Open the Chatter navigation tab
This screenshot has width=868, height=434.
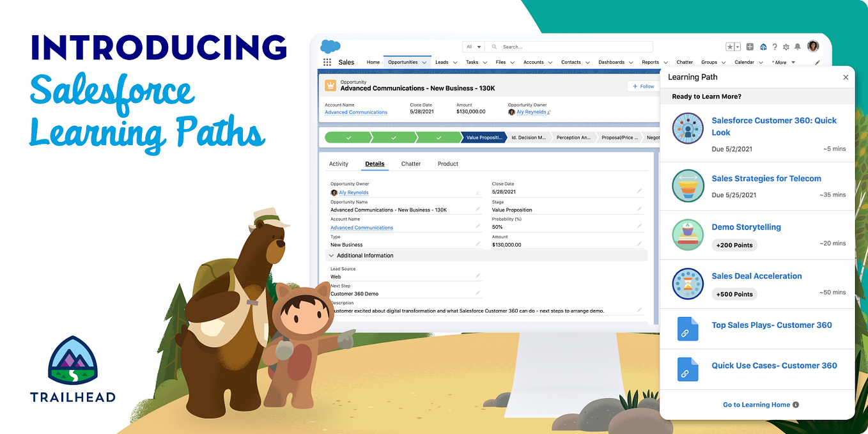pos(685,63)
